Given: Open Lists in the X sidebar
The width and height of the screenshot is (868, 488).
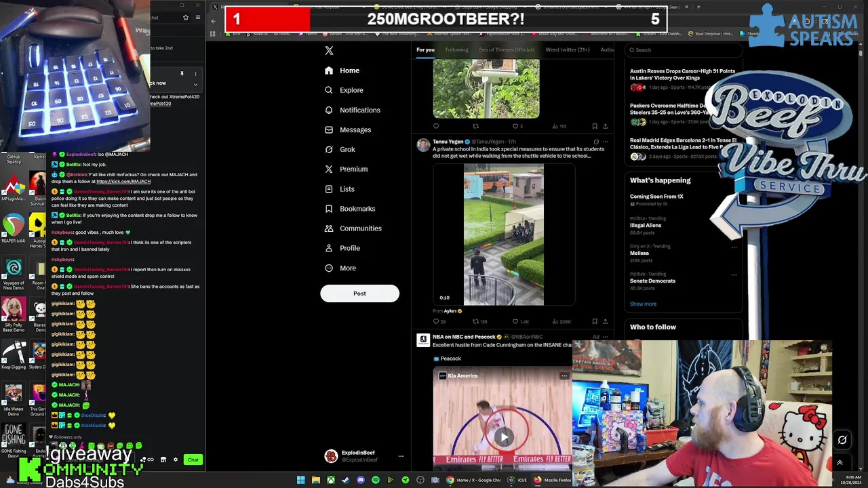Looking at the screenshot, I should tap(340, 189).
